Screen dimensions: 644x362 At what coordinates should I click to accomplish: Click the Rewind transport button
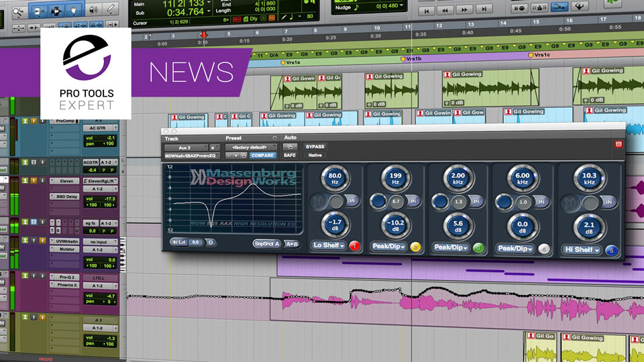pos(445,10)
